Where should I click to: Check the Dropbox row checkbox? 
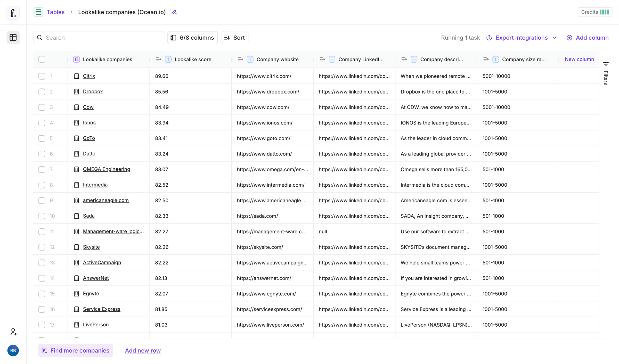42,92
